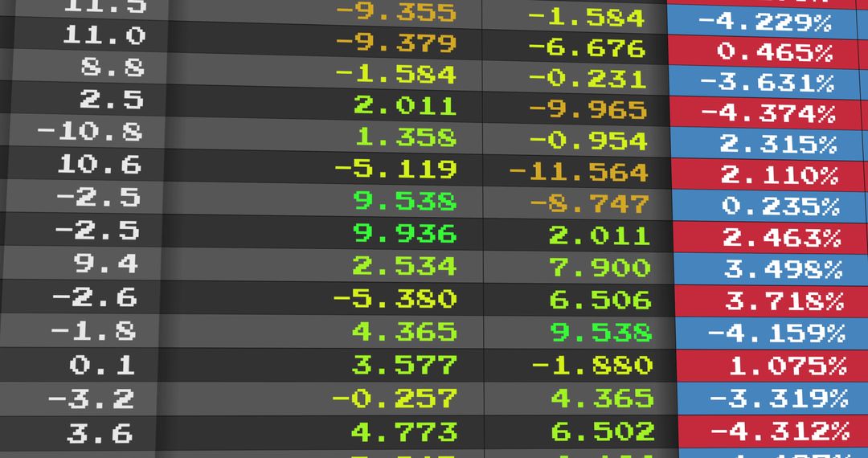Click the -0.954 value
Image resolution: width=868 pixels, height=458 pixels.
click(x=588, y=141)
